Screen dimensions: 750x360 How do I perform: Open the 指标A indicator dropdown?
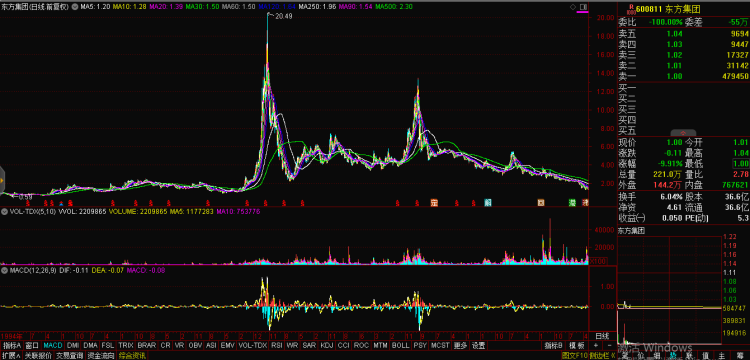(11, 345)
